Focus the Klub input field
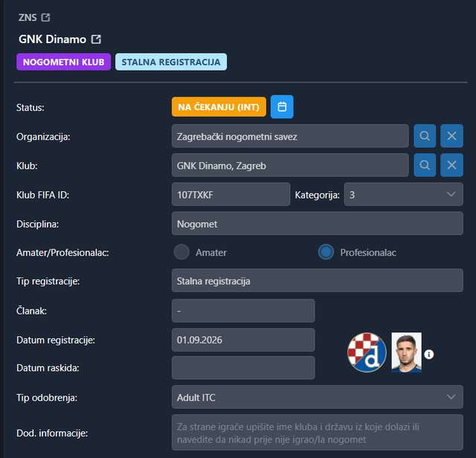 point(290,165)
